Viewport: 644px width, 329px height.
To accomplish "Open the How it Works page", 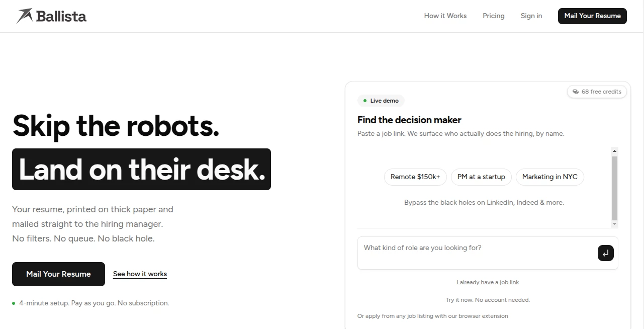I will coord(445,16).
